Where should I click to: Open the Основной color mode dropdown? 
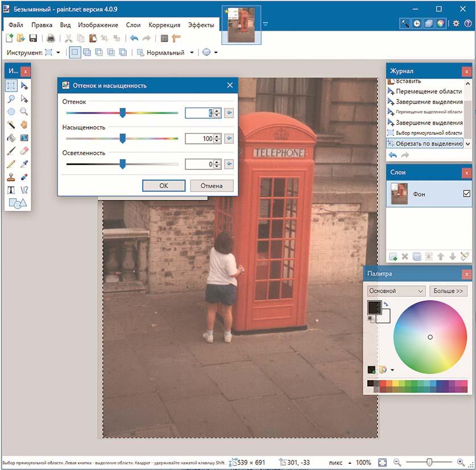(396, 291)
